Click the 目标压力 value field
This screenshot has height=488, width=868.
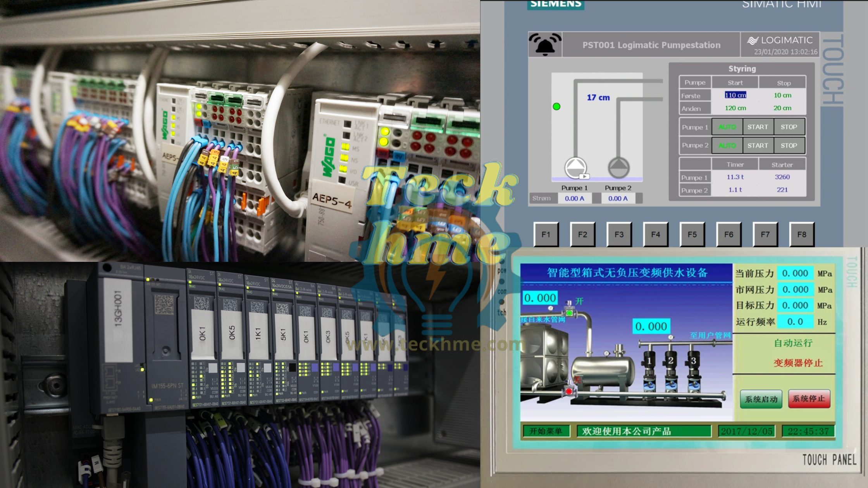tap(795, 306)
